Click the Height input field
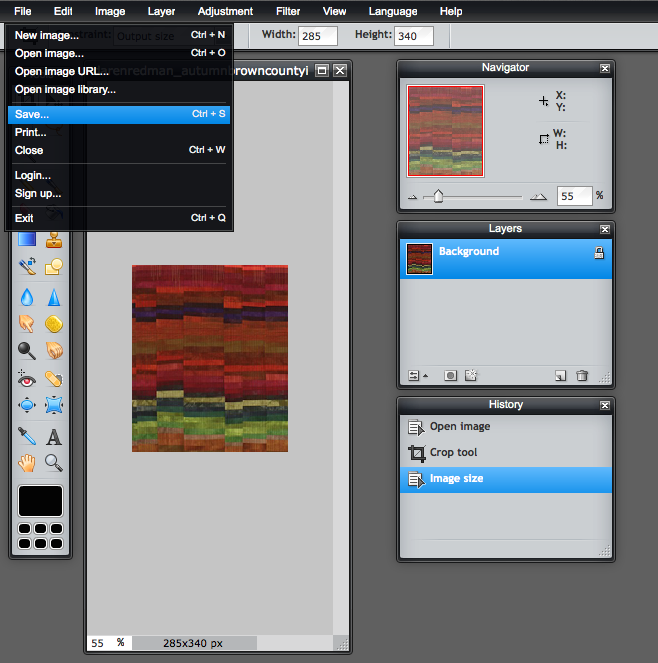The image size is (658, 663). pyautogui.click(x=414, y=36)
